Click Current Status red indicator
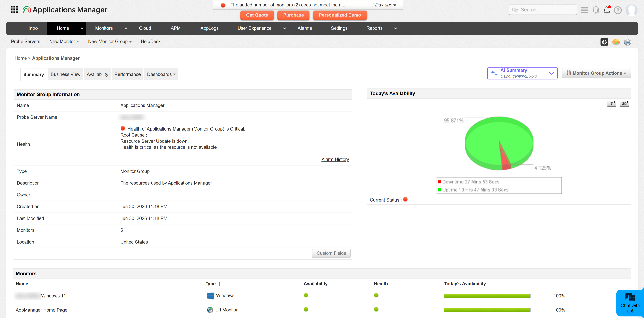The image size is (644, 318). pyautogui.click(x=405, y=199)
